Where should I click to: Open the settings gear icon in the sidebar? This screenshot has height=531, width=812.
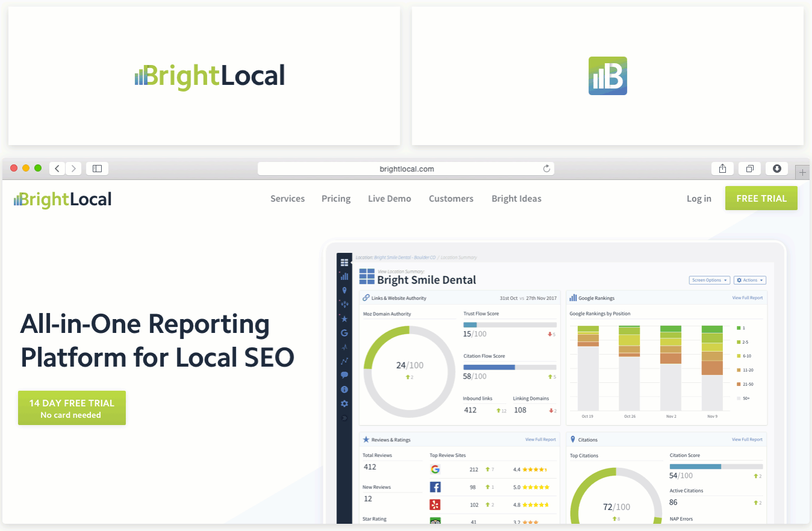344,403
